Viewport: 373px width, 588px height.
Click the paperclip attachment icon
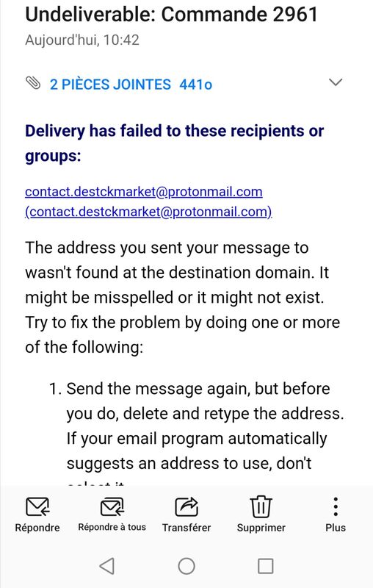coord(33,83)
